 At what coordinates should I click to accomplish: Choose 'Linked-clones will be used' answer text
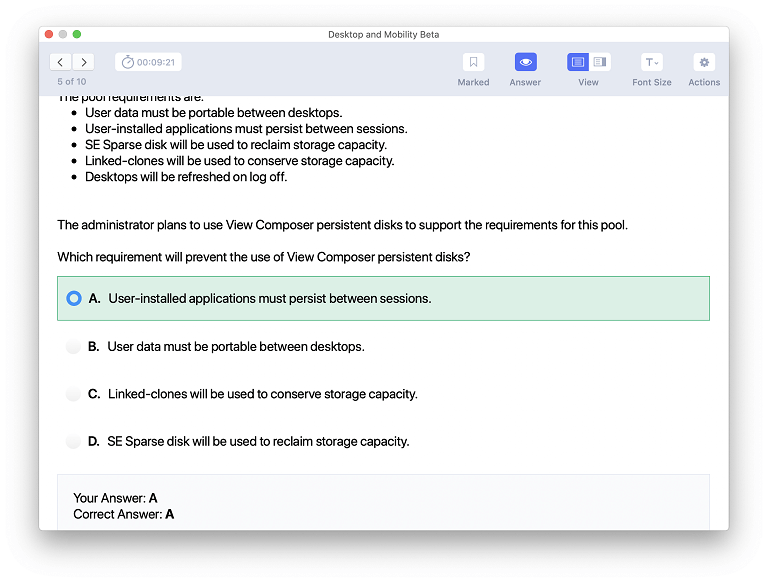tap(263, 394)
